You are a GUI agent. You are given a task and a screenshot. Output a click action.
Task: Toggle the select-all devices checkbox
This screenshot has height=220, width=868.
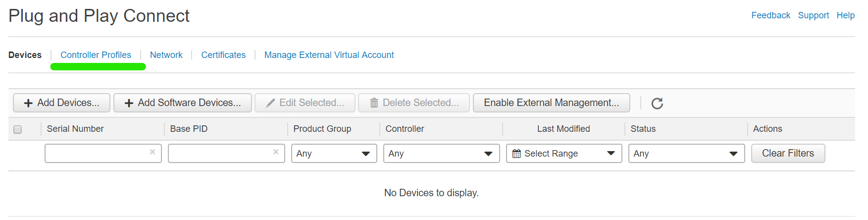(17, 129)
